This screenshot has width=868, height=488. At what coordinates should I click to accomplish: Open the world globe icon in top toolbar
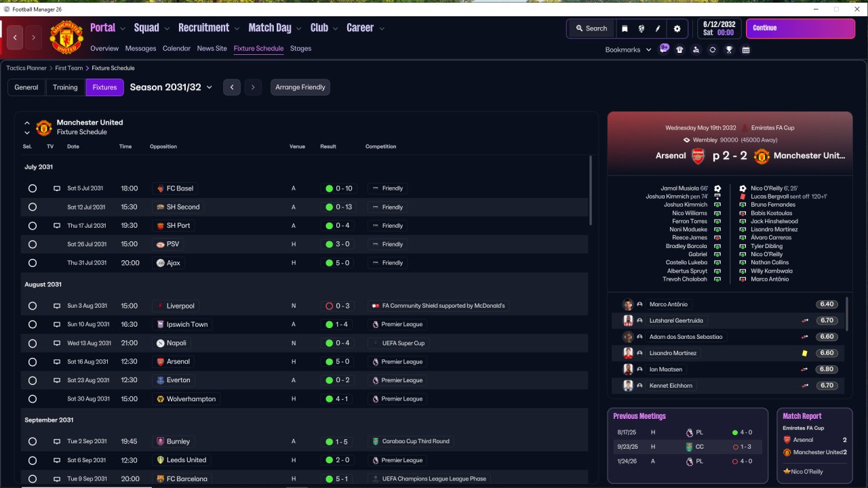click(x=642, y=28)
